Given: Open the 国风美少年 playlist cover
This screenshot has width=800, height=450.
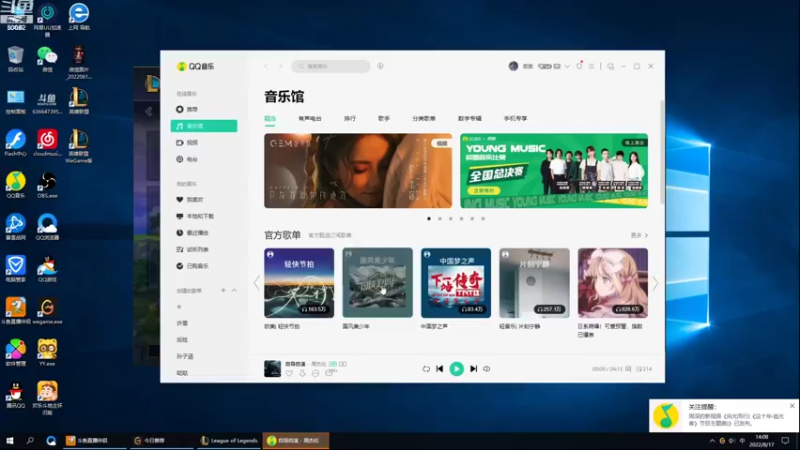Looking at the screenshot, I should pyautogui.click(x=378, y=283).
